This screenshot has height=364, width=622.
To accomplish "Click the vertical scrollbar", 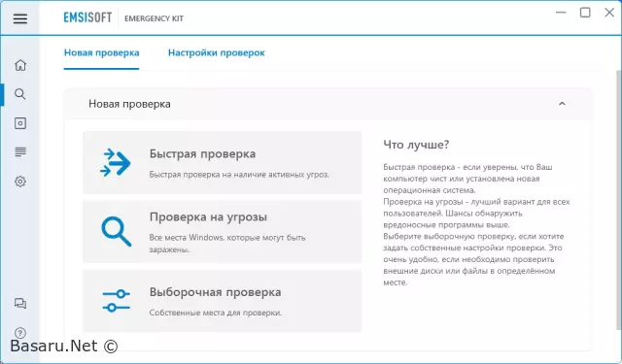I will (x=618, y=200).
